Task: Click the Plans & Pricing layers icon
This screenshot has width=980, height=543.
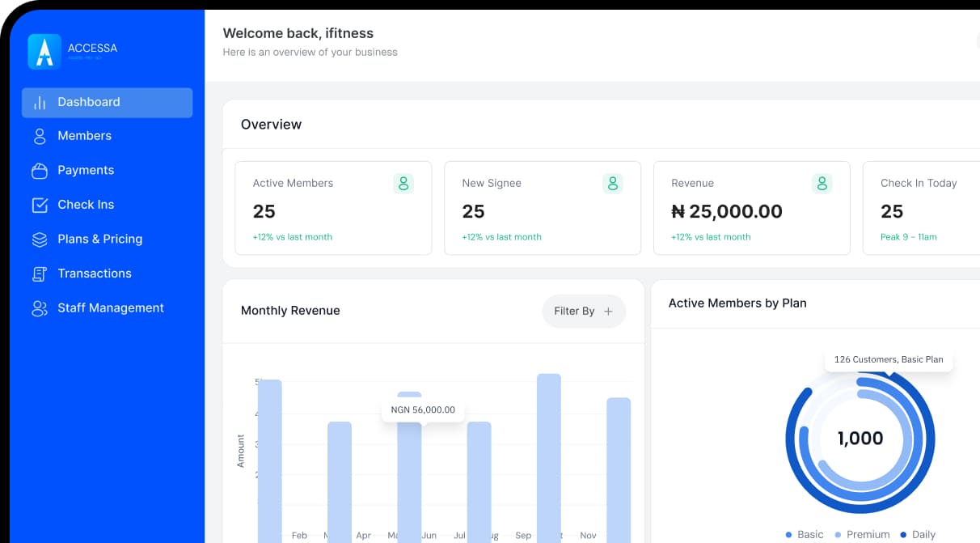Action: click(40, 240)
